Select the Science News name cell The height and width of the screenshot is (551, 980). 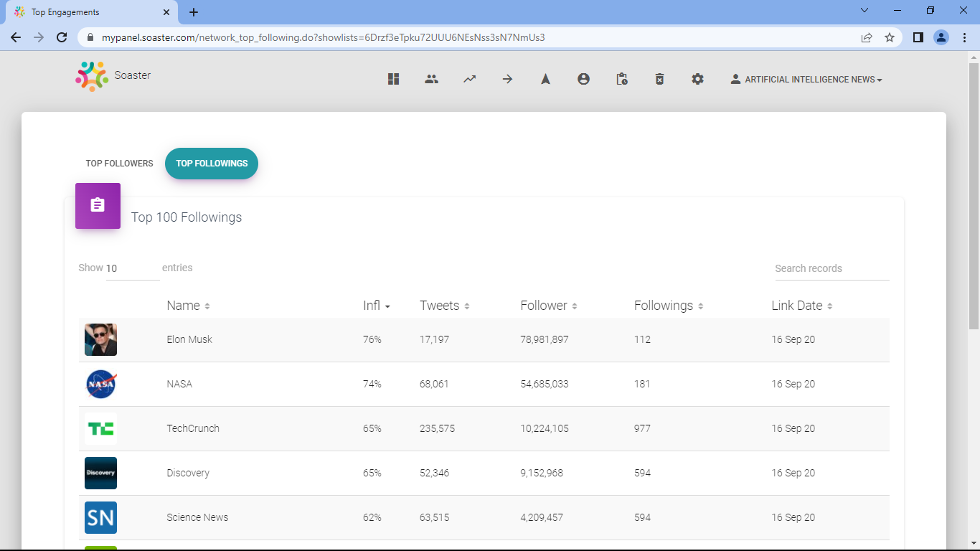tap(197, 517)
